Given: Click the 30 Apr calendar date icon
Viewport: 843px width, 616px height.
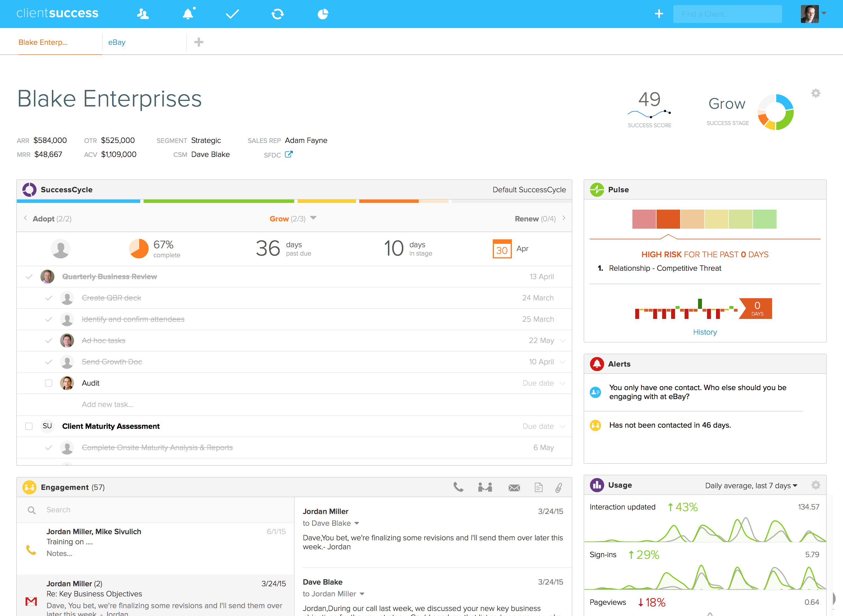Looking at the screenshot, I should pyautogui.click(x=502, y=249).
